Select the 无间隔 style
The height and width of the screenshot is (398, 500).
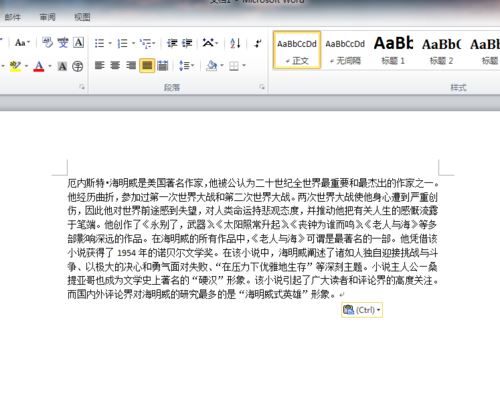coord(345,50)
